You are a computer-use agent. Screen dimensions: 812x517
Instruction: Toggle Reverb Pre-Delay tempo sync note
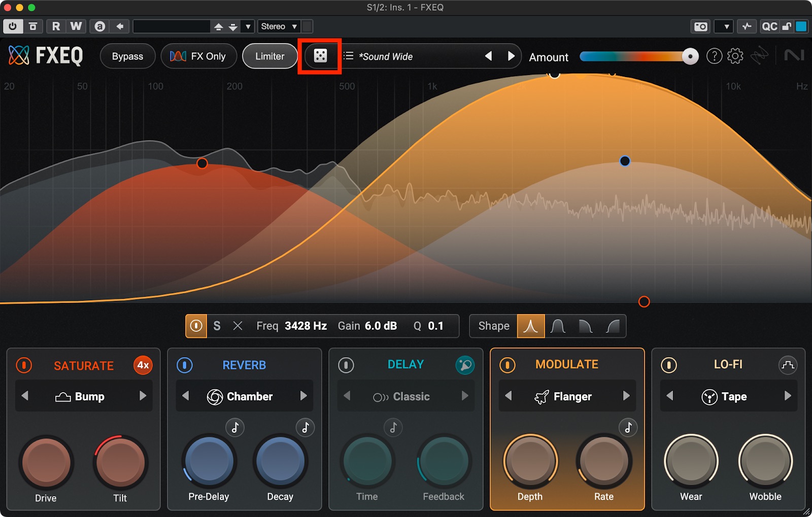[x=234, y=428]
